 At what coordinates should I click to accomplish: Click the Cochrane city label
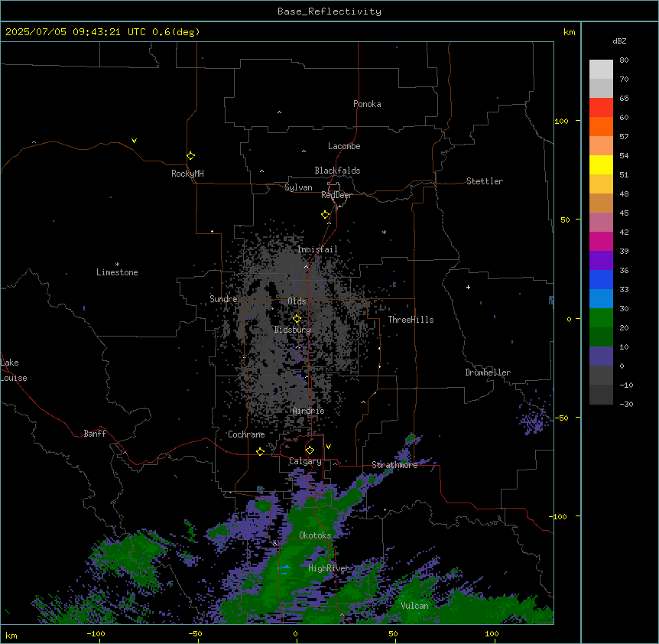click(x=246, y=434)
